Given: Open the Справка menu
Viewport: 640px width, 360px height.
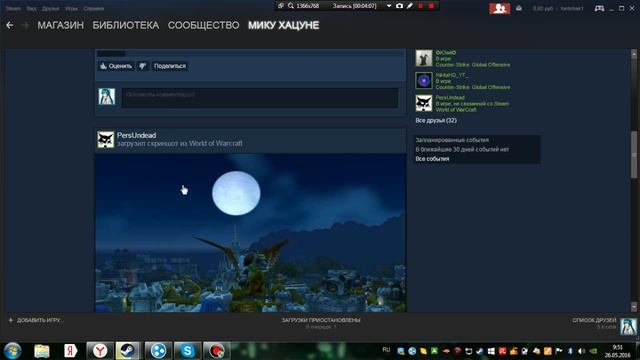Looking at the screenshot, I should [93, 9].
